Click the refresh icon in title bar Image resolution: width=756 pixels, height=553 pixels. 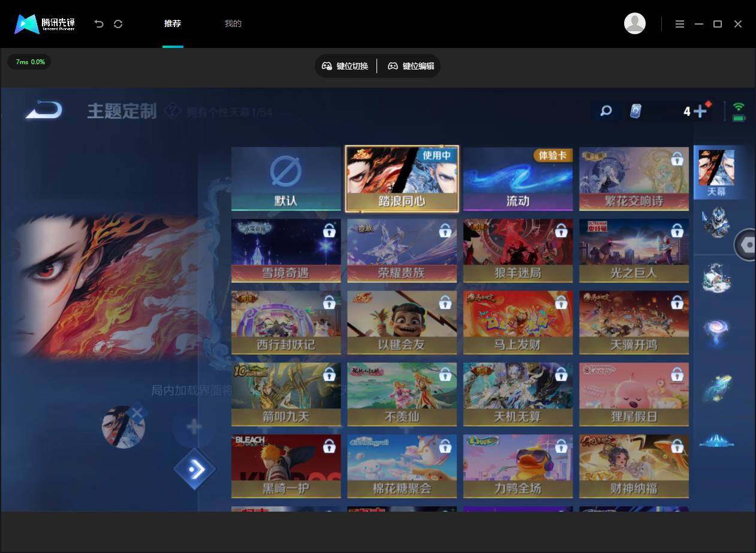118,24
